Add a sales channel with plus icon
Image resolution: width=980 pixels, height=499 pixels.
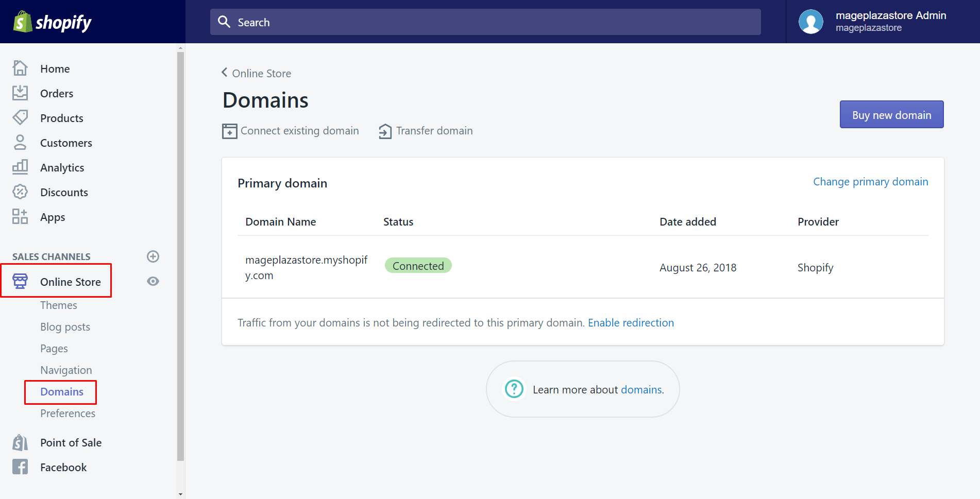(153, 256)
